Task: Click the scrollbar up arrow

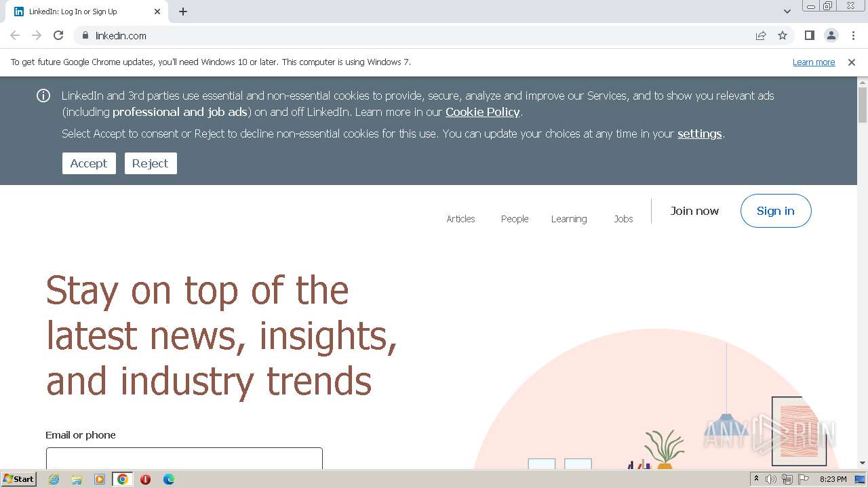Action: click(x=863, y=83)
